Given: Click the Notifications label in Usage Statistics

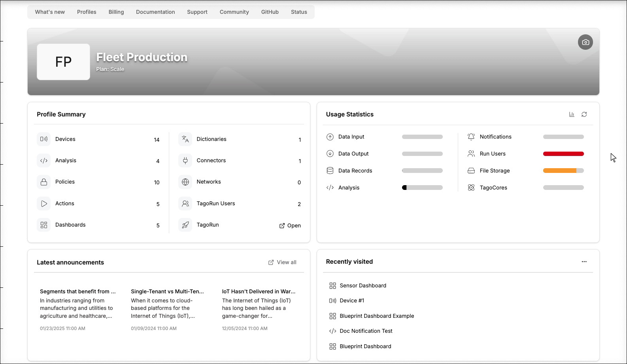Looking at the screenshot, I should pyautogui.click(x=495, y=137).
